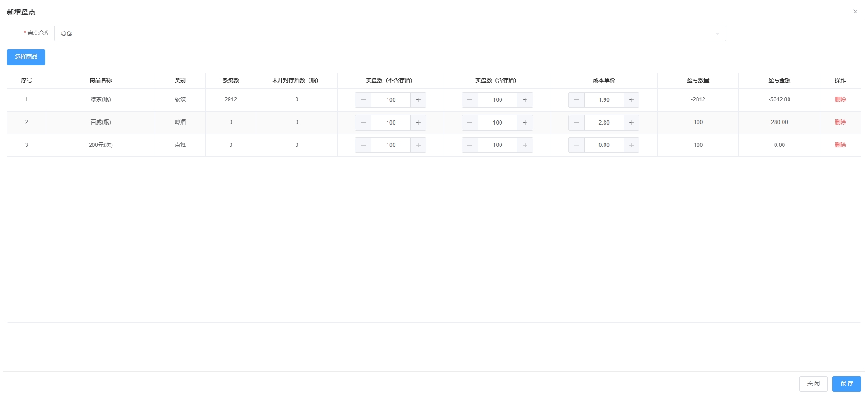Delete the 绿茶(瓶) row
The height and width of the screenshot is (397, 868).
[840, 99]
